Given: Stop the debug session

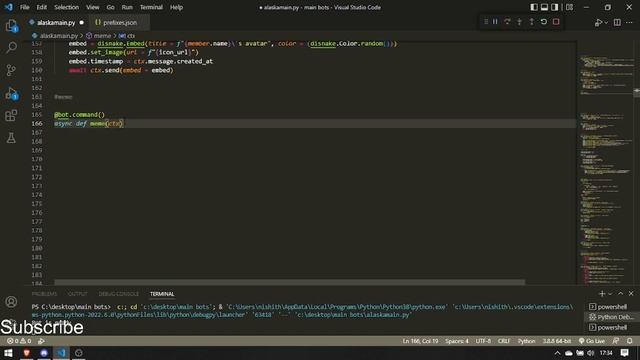Looking at the screenshot, I should (556, 22).
